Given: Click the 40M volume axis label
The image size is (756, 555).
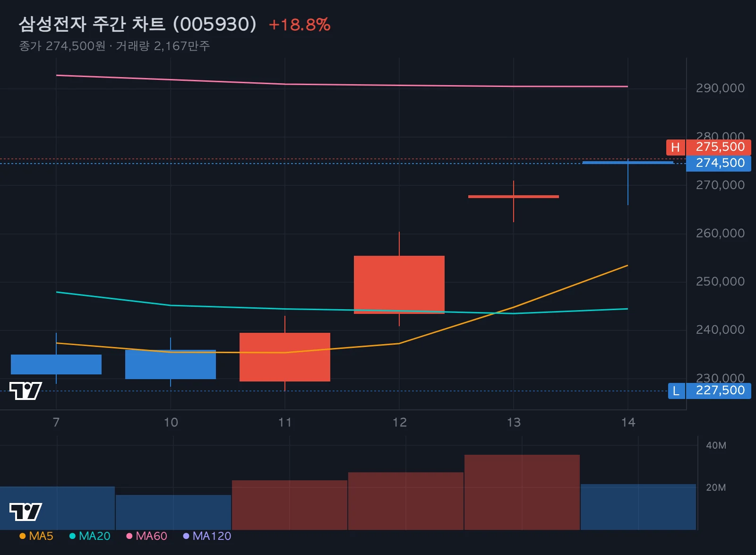Looking at the screenshot, I should tap(716, 445).
